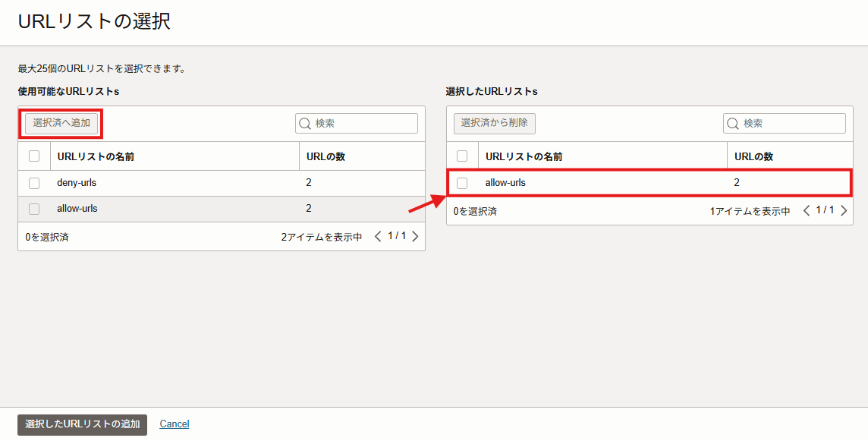Click the Cancel link
The image size is (868, 441).
(175, 424)
